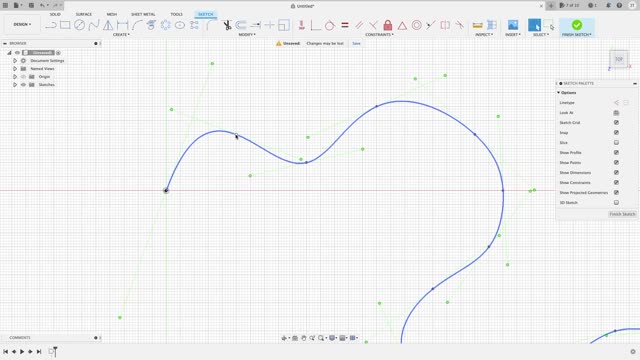Select the Line sketch tool
The height and width of the screenshot is (360, 640).
click(x=51, y=25)
